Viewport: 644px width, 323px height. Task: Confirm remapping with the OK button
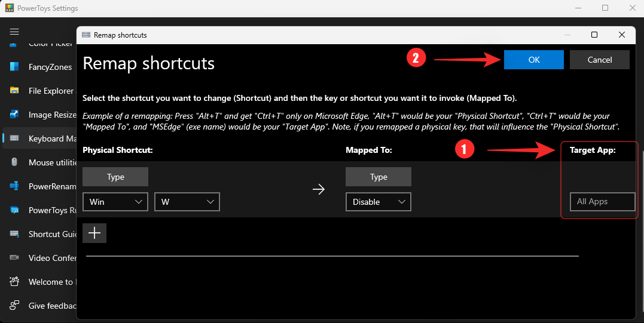(534, 60)
